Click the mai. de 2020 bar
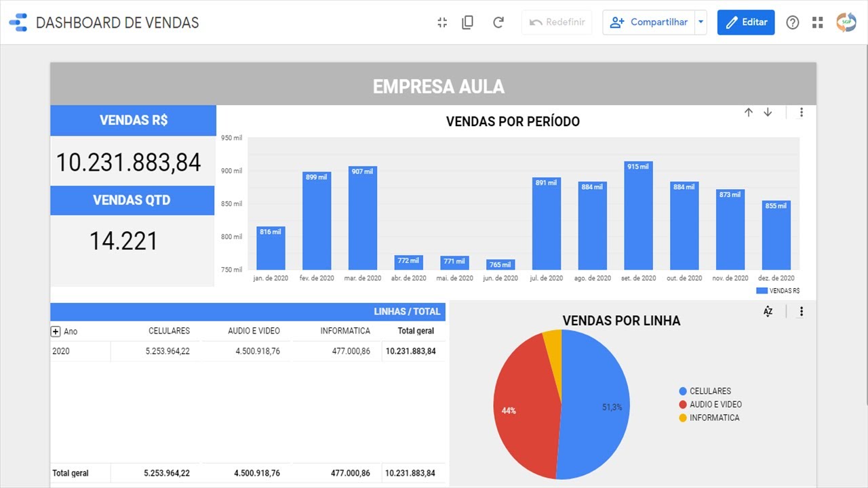Screen dimensions: 868x488 pyautogui.click(x=454, y=263)
